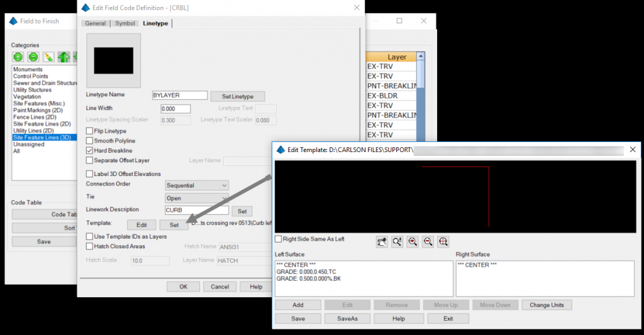
Task: Enable Smooth Polyline checkbox
Action: [x=89, y=141]
